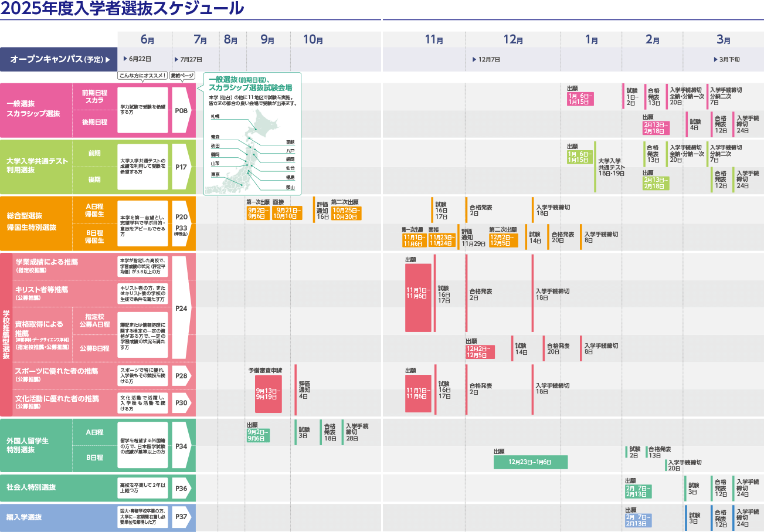Image resolution: width=764 pixels, height=532 pixels.
Task: Click the 文化活動に優れた者の推薦 row heading
Action: [57, 399]
